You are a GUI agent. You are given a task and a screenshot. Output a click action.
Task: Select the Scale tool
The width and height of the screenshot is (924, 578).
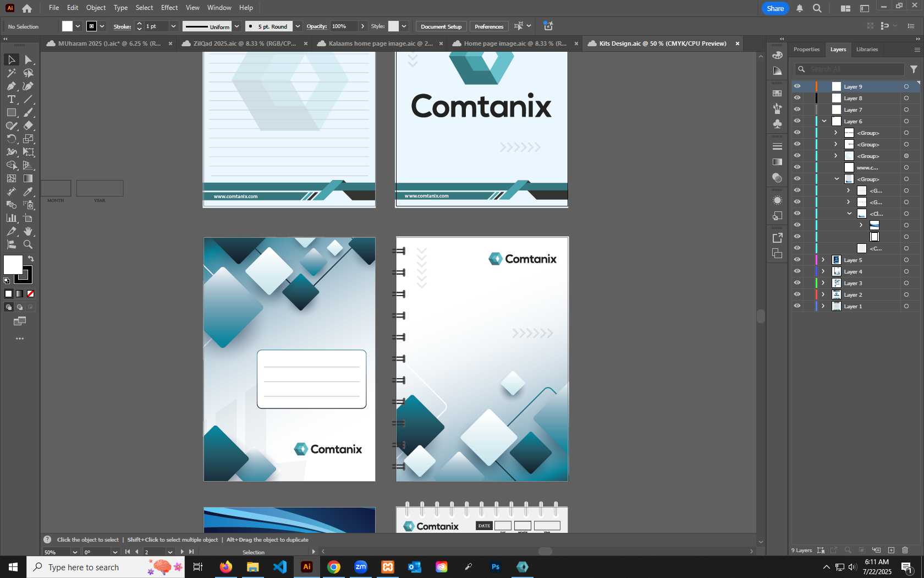(x=29, y=139)
